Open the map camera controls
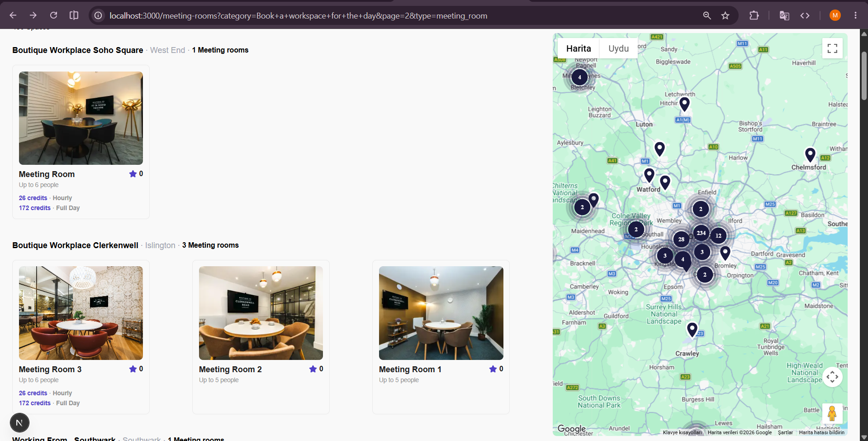This screenshot has width=868, height=441. coord(832,377)
